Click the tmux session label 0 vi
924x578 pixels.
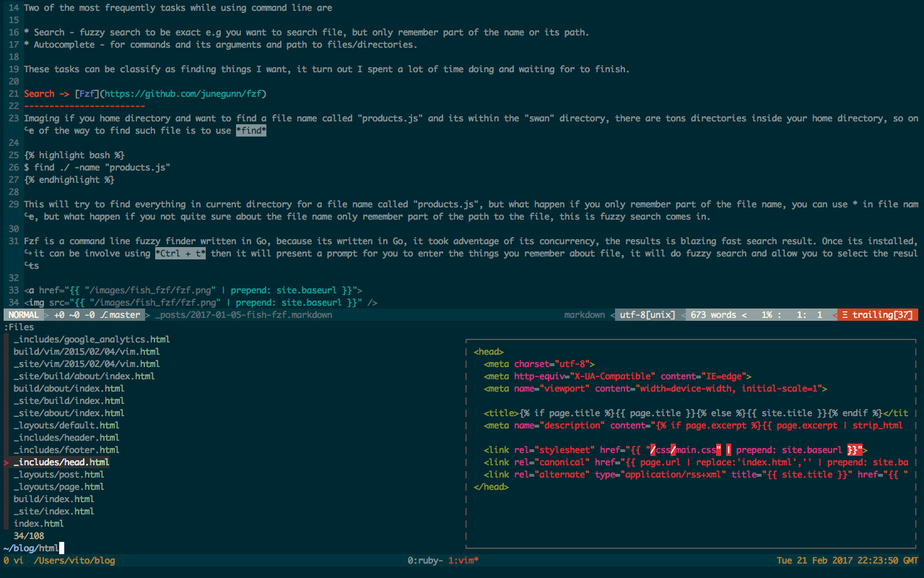[13, 560]
